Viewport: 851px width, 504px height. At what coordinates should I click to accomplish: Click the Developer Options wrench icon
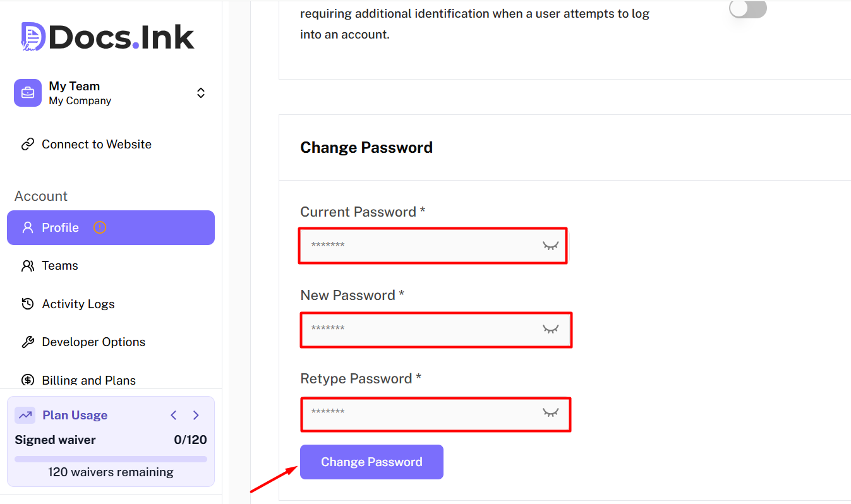pos(28,342)
